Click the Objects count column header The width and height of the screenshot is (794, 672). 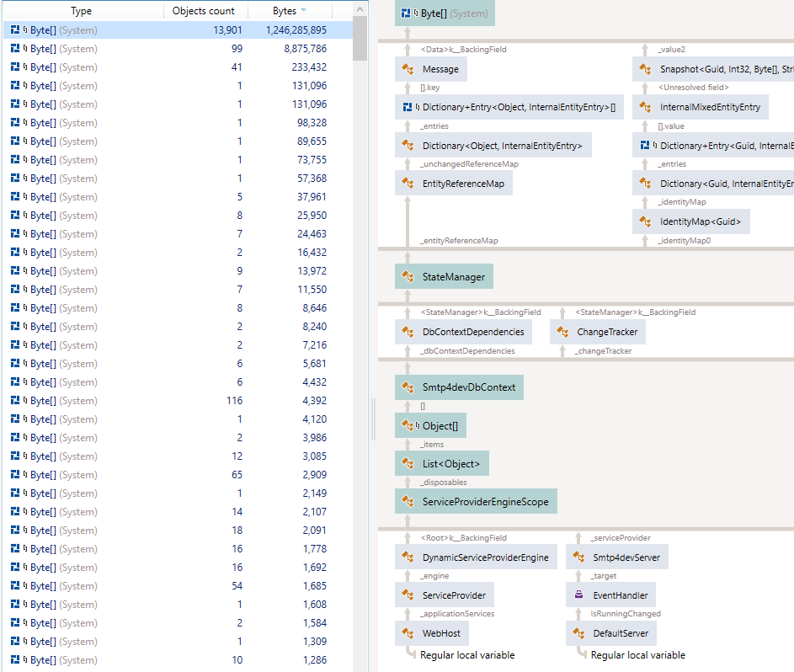tap(205, 10)
